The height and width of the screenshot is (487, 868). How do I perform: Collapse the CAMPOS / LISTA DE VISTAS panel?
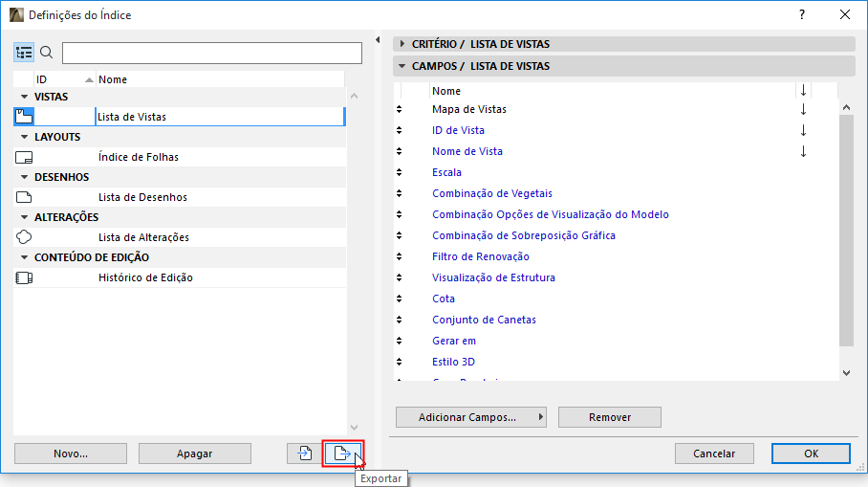click(x=402, y=66)
